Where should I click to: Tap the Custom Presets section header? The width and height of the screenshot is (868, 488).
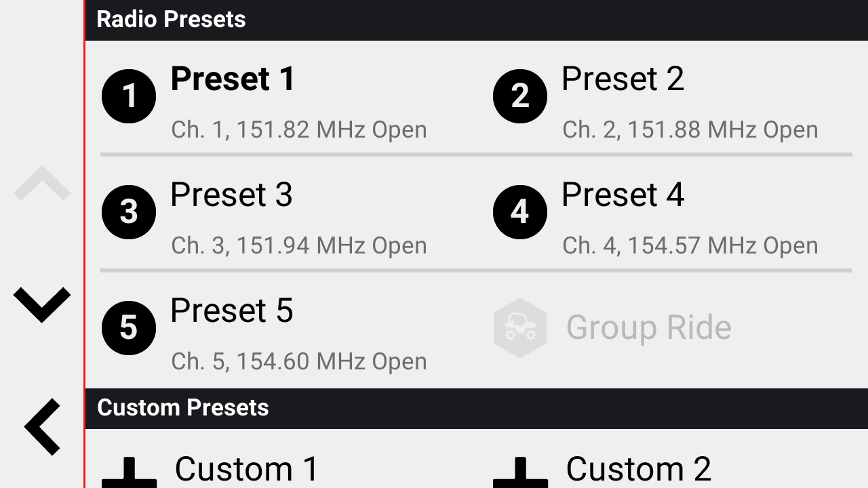[x=477, y=408]
